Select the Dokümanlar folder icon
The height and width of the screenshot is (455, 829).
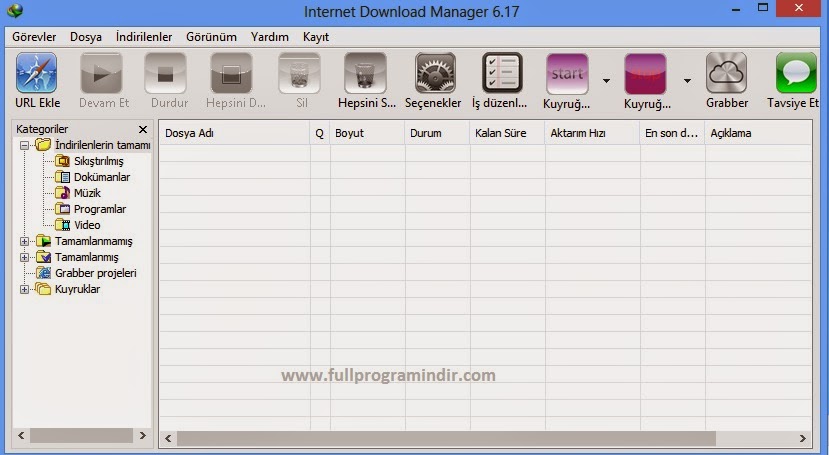click(x=62, y=177)
